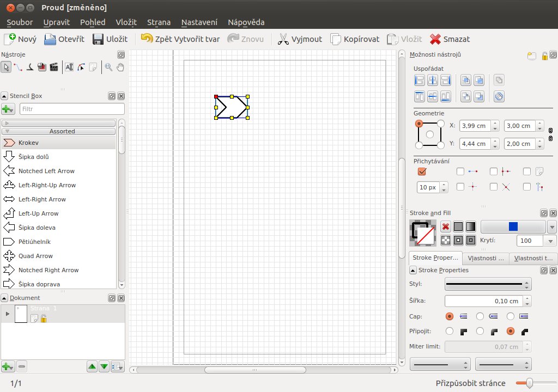
Task: Click the blue color swatch button
Action: click(513, 226)
